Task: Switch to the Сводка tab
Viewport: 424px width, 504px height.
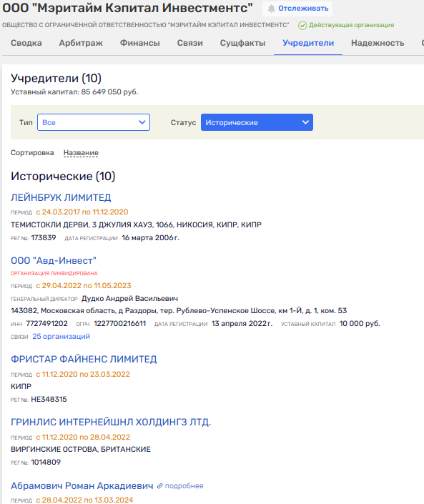Action: pos(26,43)
